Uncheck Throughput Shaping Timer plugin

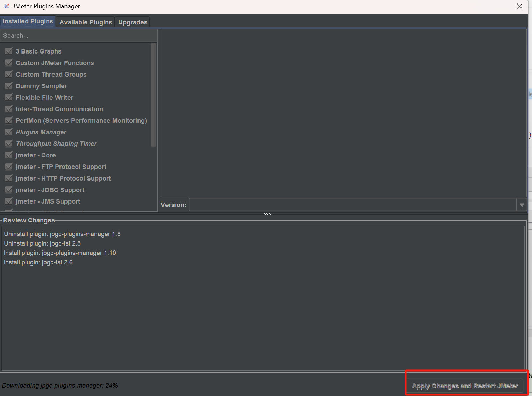[9, 143]
